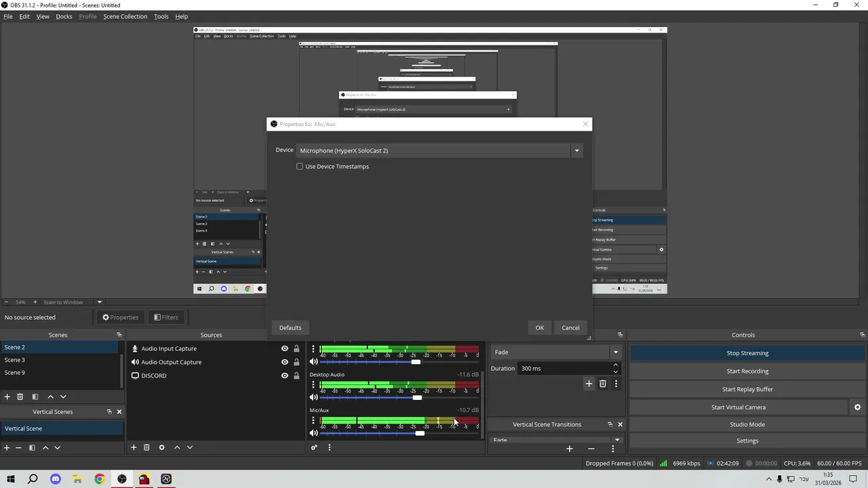Float the Controls dock

(862, 335)
